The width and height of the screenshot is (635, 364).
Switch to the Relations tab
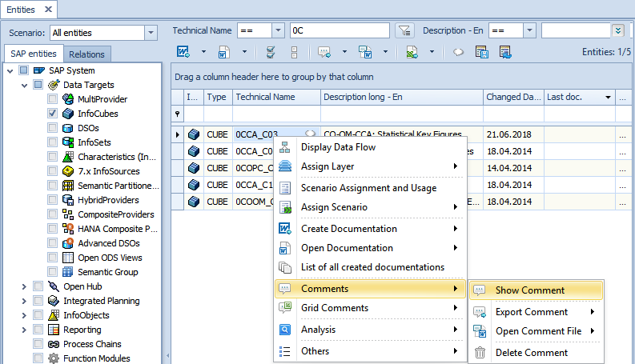point(86,54)
